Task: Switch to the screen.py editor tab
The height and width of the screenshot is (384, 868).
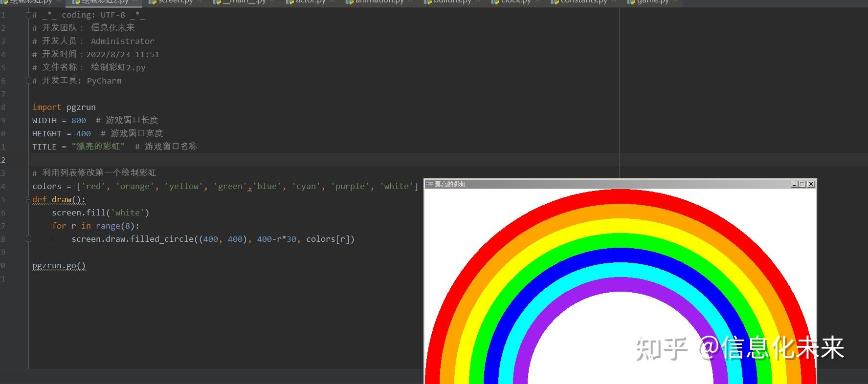Action: tap(175, 2)
